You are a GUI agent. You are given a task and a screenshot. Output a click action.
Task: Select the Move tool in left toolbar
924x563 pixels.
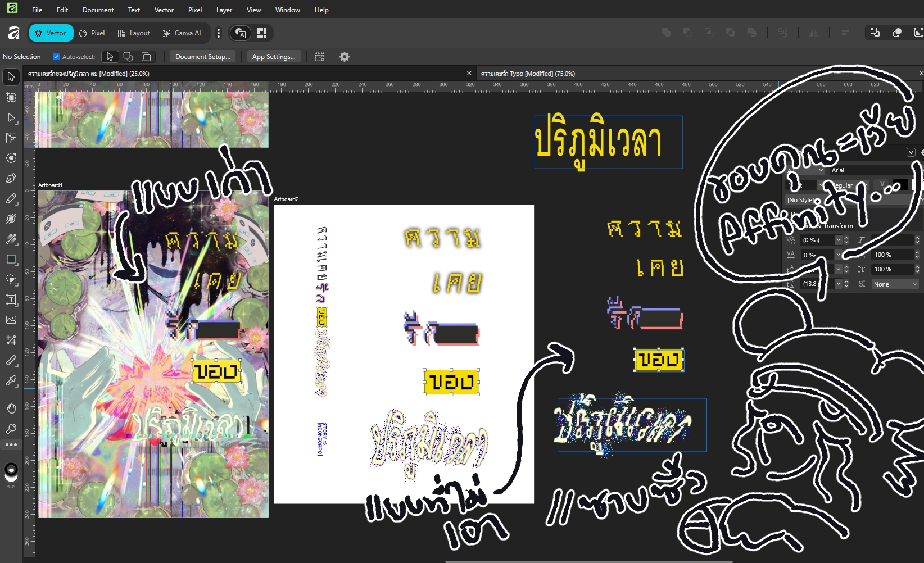pos(11,77)
